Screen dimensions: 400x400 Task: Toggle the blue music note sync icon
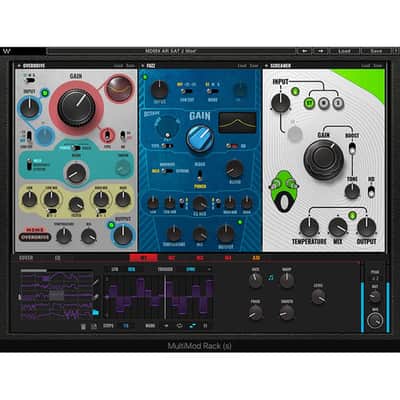(x=271, y=277)
